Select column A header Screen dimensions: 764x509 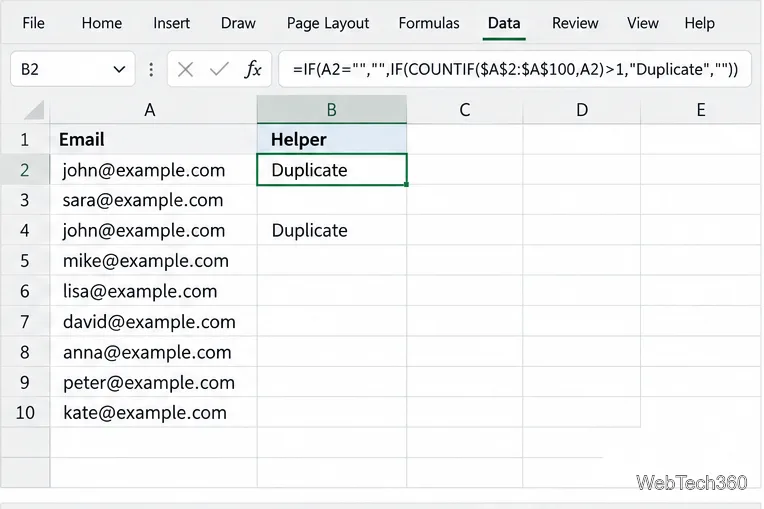[153, 110]
